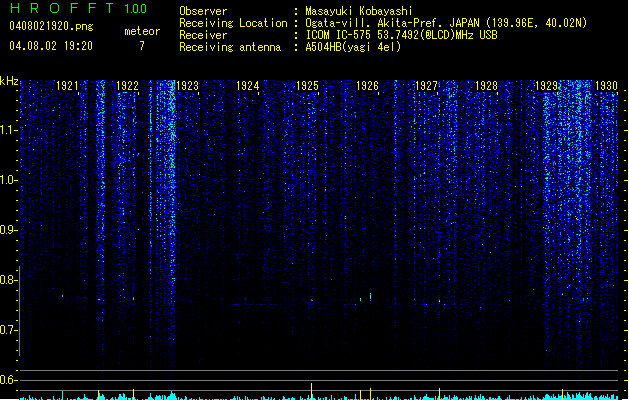Click the meteor count label
The width and height of the screenshot is (629, 400).
pos(142,31)
